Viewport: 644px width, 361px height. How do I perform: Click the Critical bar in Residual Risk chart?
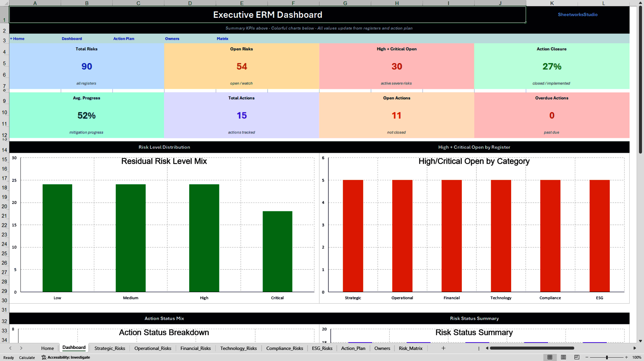(277, 251)
